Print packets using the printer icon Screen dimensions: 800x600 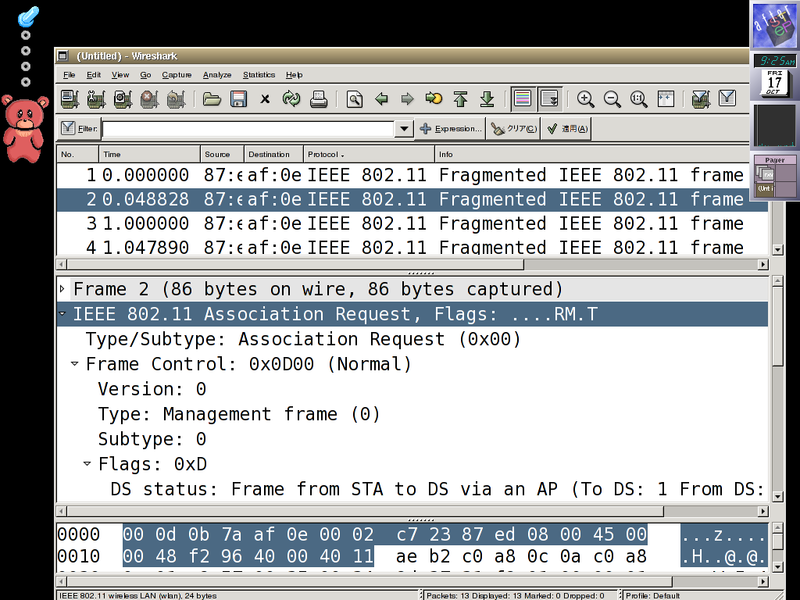tap(318, 98)
